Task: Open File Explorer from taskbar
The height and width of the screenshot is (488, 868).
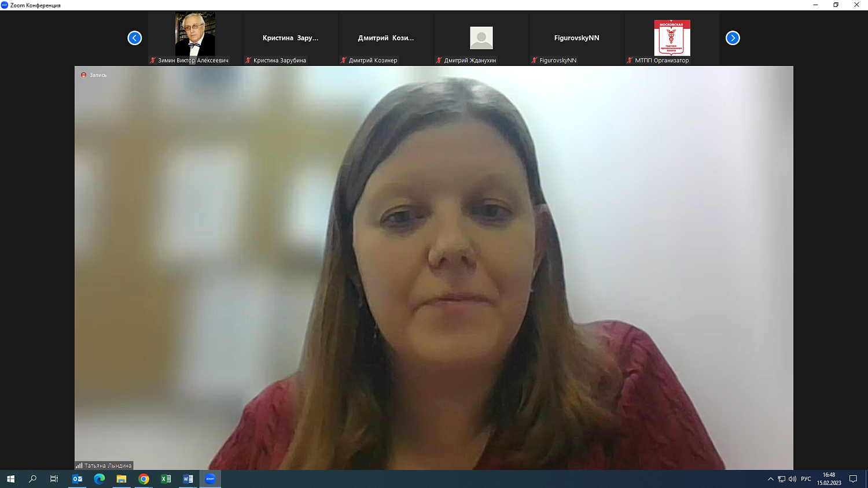Action: coord(122,479)
